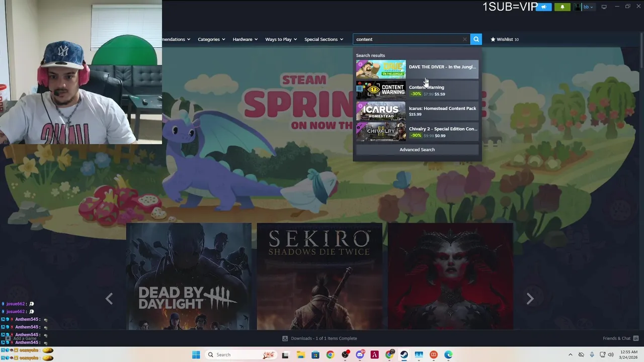Open the Chrome icon with profile badge
644x362 pixels.
point(389,355)
